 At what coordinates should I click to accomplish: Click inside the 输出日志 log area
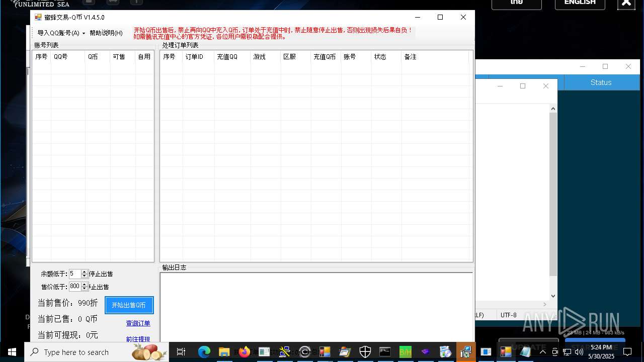coord(316,308)
